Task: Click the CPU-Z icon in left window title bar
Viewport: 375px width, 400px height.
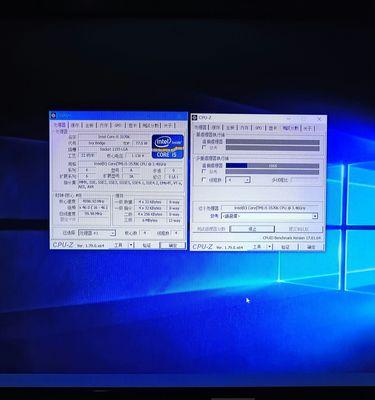Action: pyautogui.click(x=53, y=116)
